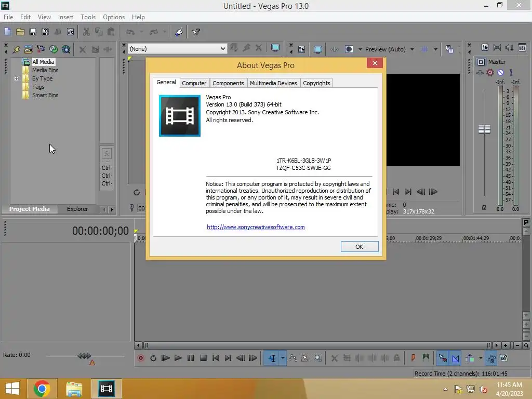Viewport: 532px width, 399px height.
Task: Select the Media Bins folder in the tree
Action: (x=45, y=70)
